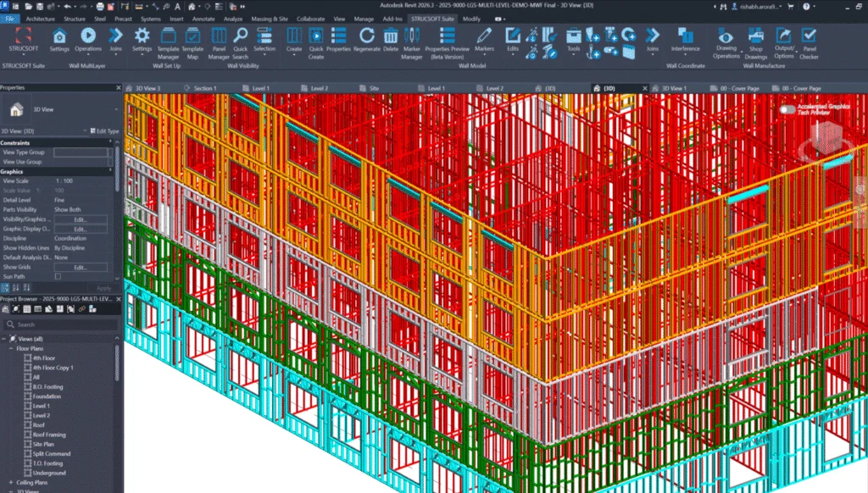868x493 pixels.
Task: Toggle the Accelerated Graphics Tech Preview switch
Action: 787,109
